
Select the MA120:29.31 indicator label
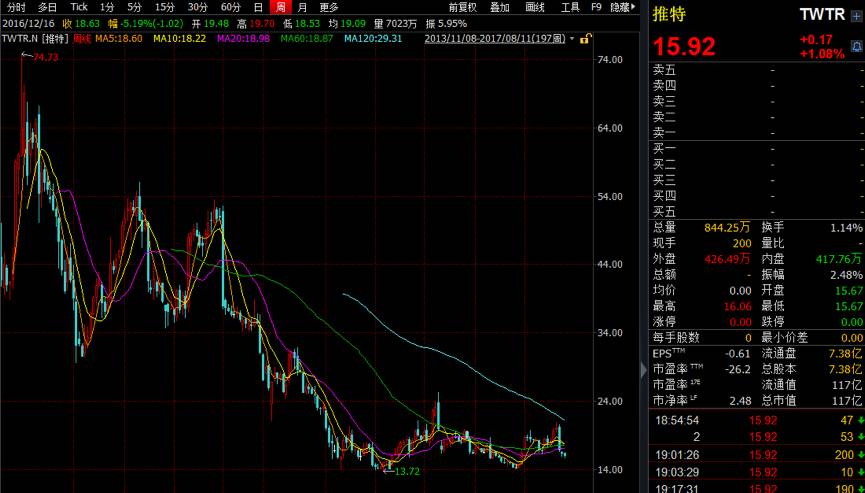click(x=373, y=39)
